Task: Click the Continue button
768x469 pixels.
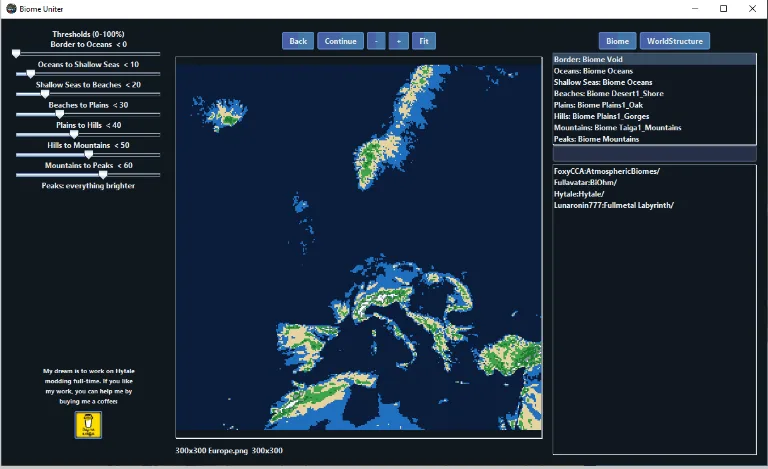Action: [x=340, y=41]
